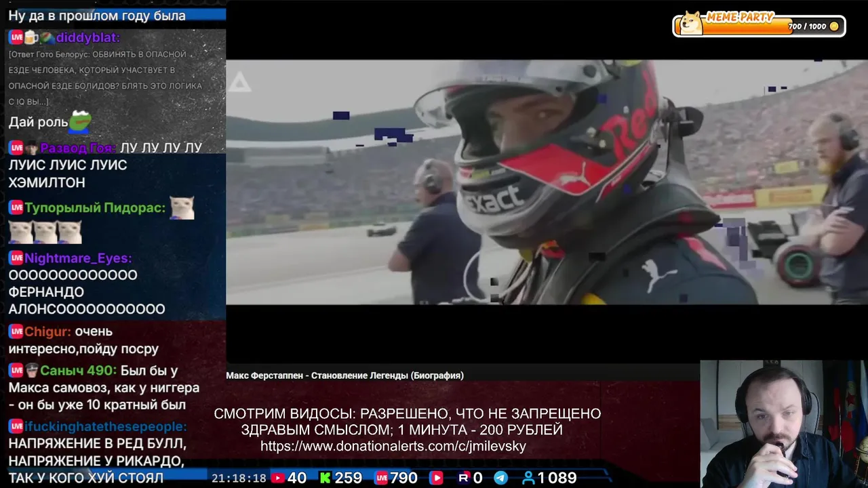Click the R platform icon beside 0
The image size is (868, 488).
pyautogui.click(x=464, y=478)
